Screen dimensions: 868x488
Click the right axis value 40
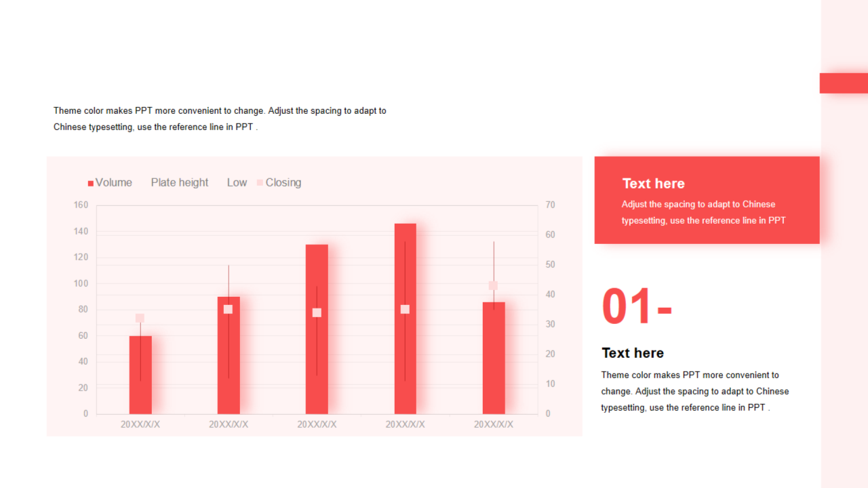(550, 295)
